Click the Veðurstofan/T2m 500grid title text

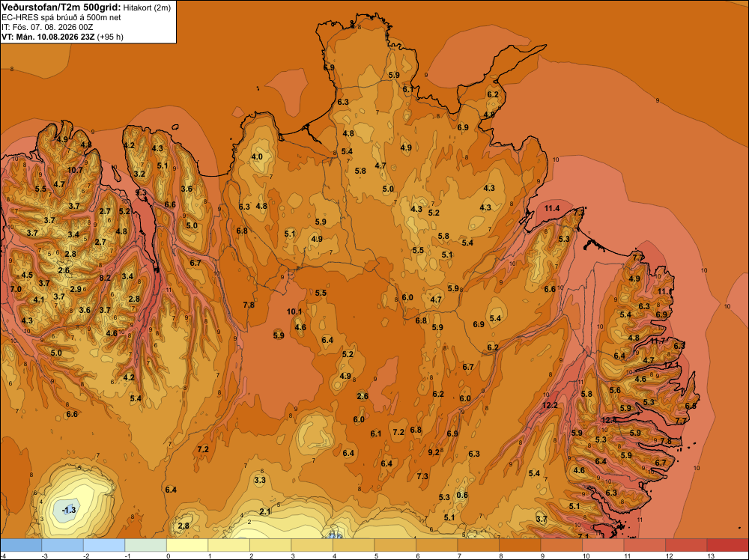61,7
